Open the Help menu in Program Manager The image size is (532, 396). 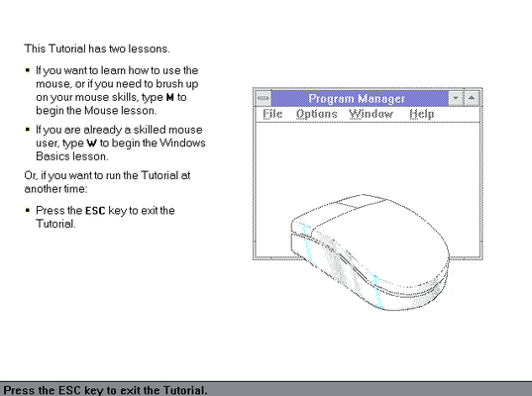click(422, 114)
